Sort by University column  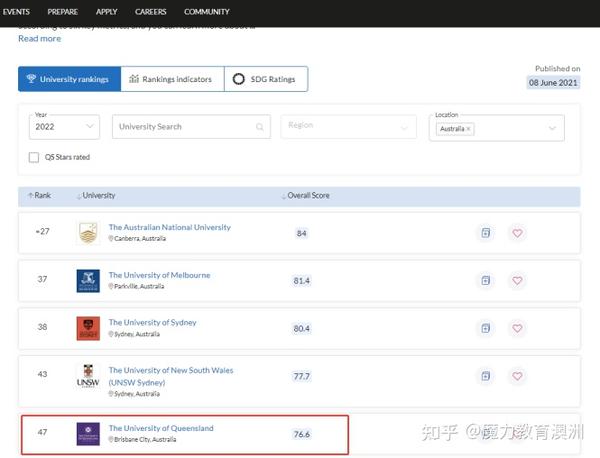click(x=96, y=196)
